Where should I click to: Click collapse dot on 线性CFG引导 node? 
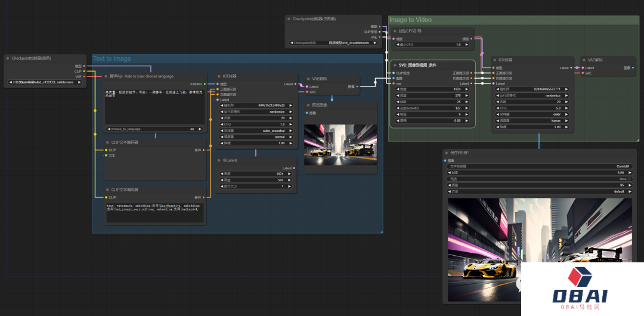[394, 31]
